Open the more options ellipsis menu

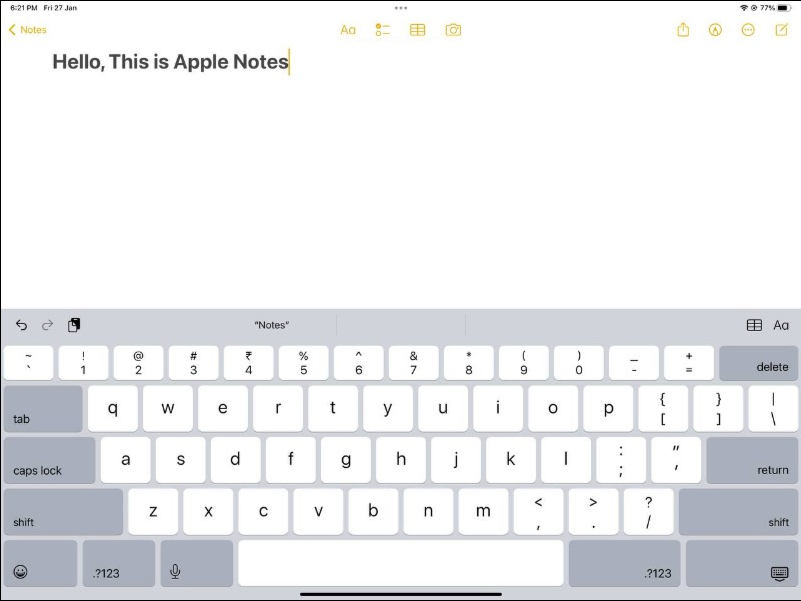[748, 30]
